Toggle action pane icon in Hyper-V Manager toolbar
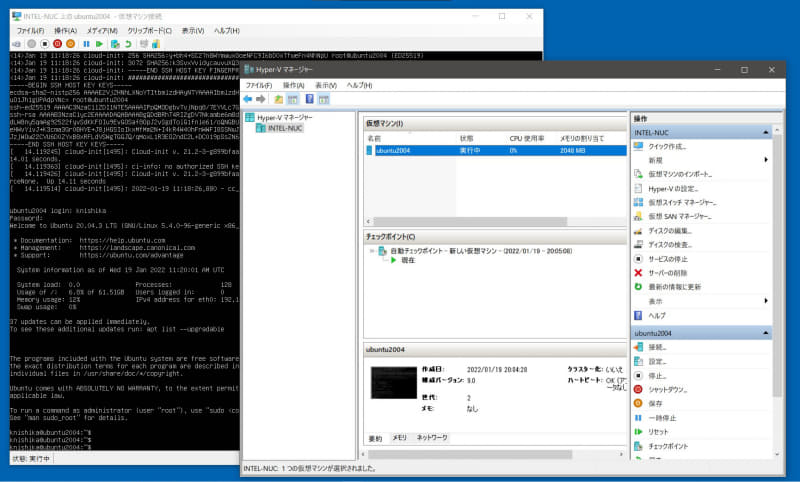This screenshot has width=800, height=482. [323, 99]
